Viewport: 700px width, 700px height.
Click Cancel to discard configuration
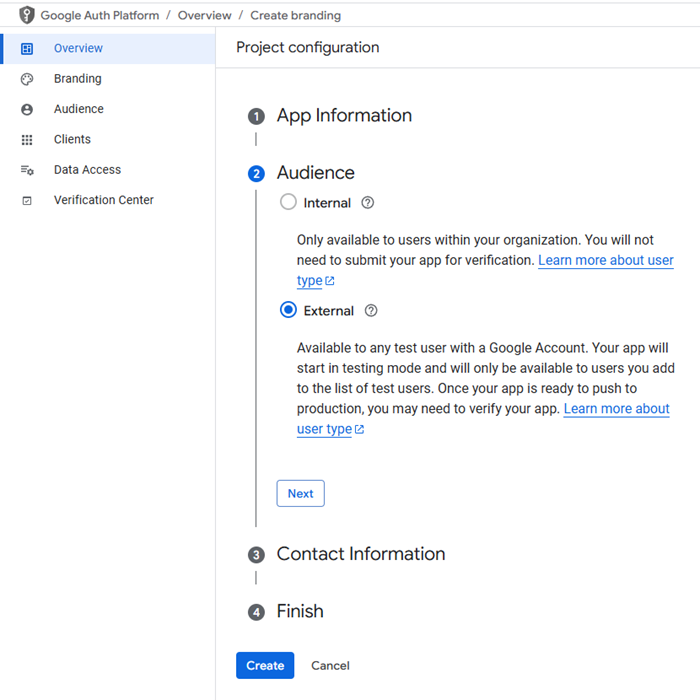point(330,665)
